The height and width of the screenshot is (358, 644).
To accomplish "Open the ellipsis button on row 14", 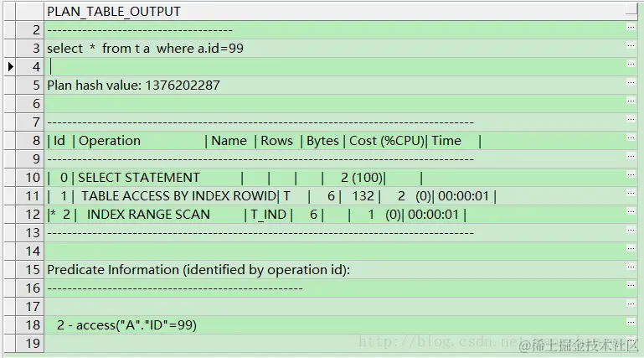I will pos(631,249).
